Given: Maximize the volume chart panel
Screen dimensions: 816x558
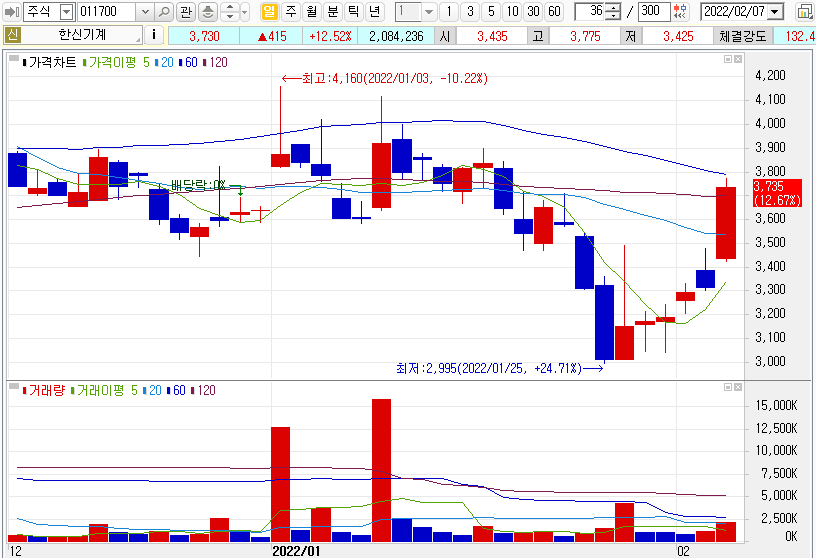Looking at the screenshot, I should click(728, 387).
